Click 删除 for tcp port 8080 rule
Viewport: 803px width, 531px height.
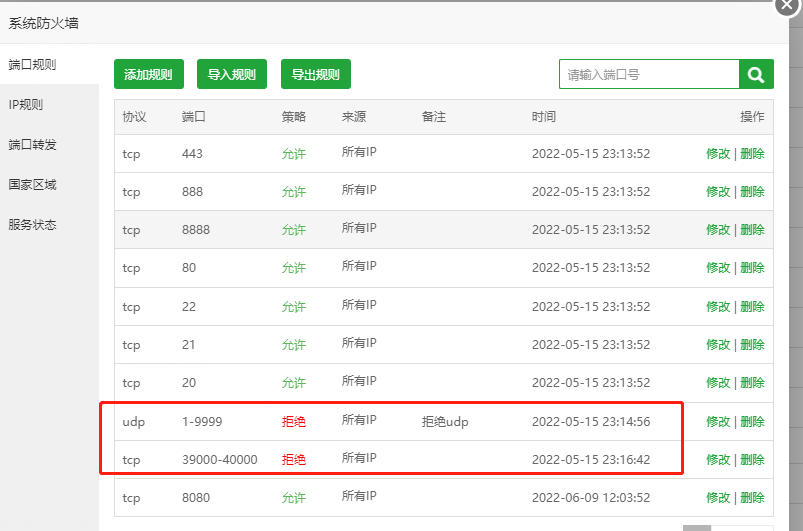[x=752, y=497]
